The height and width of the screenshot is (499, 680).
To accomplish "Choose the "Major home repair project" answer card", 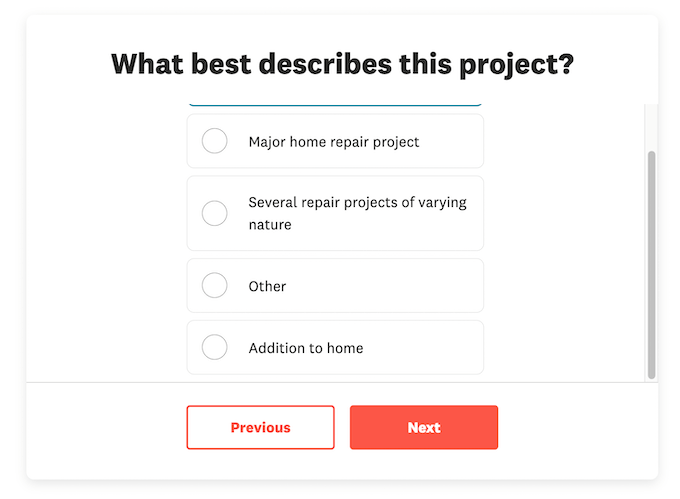I will (440, 141).
